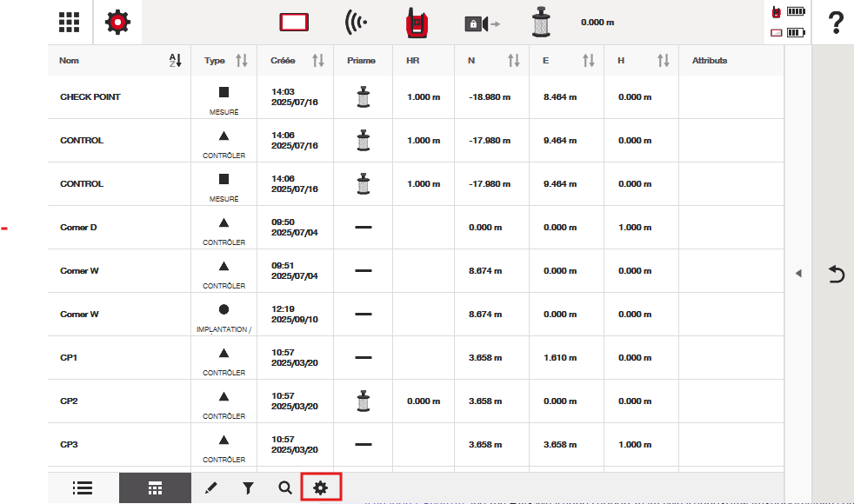Image resolution: width=854 pixels, height=504 pixels.
Task: Click the undo back arrow button
Action: tap(836, 275)
